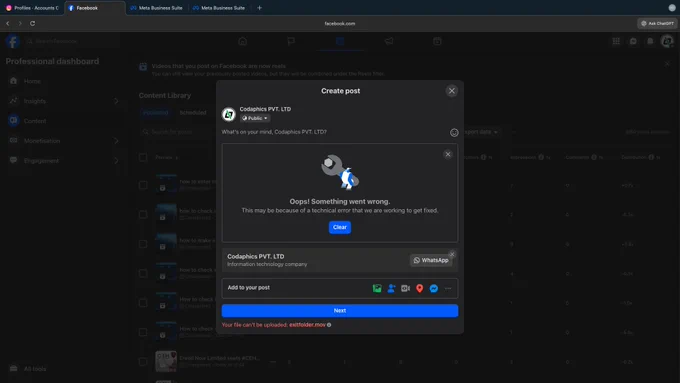
Task: Click the WhatsApp button
Action: coord(431,260)
